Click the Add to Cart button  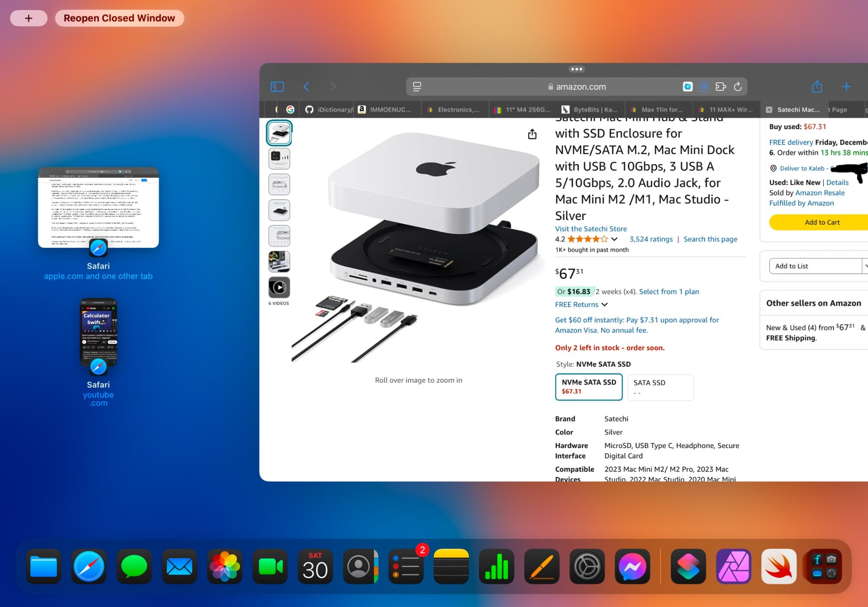point(822,222)
